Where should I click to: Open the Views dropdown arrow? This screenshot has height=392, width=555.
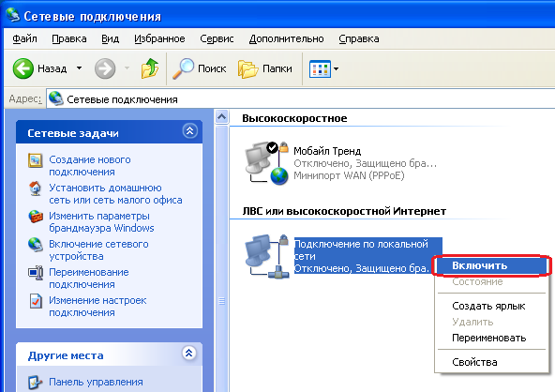(337, 68)
